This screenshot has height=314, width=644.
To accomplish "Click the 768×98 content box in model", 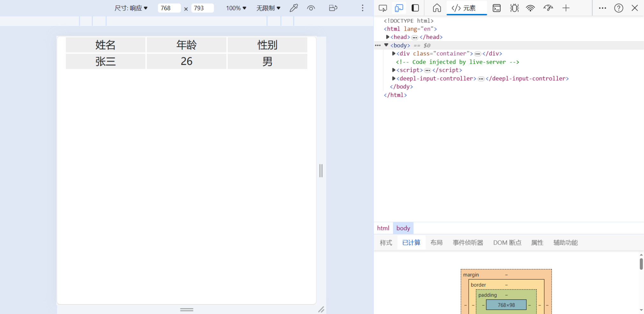I will [x=506, y=305].
